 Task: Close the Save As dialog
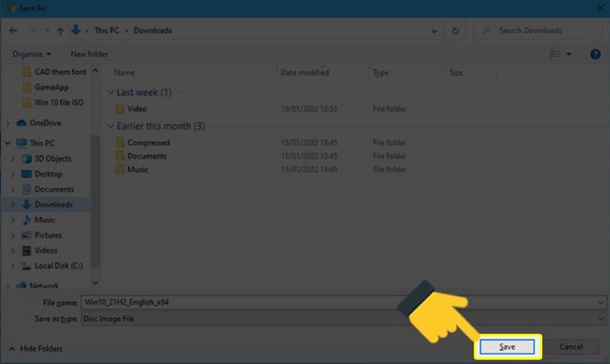coord(601,8)
